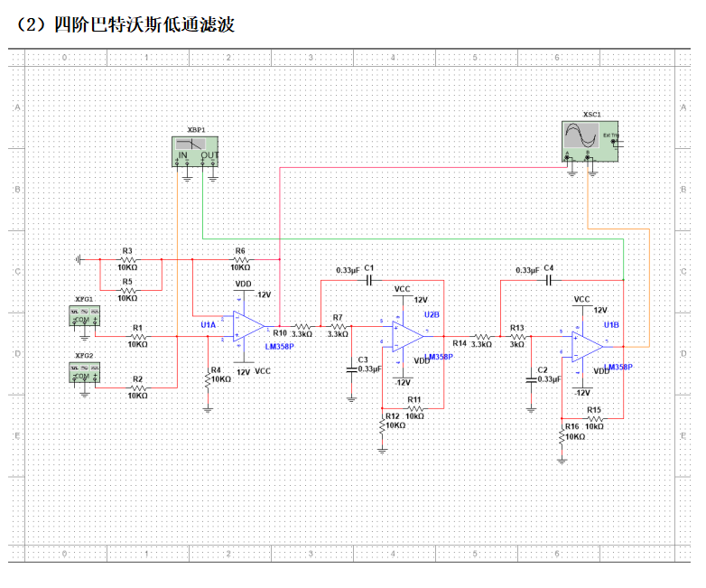Viewport: 706px width, 588px height.
Task: Click the OUT label on XBP1
Action: [209, 155]
